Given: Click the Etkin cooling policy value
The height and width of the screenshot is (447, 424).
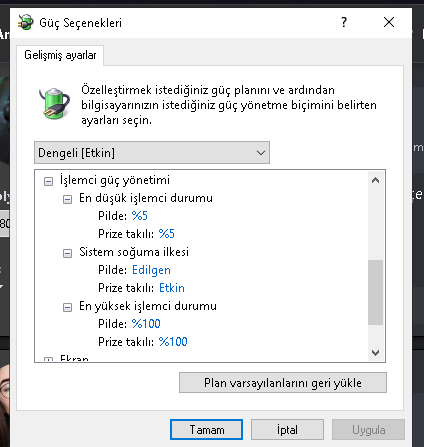Looking at the screenshot, I should pos(172,288).
